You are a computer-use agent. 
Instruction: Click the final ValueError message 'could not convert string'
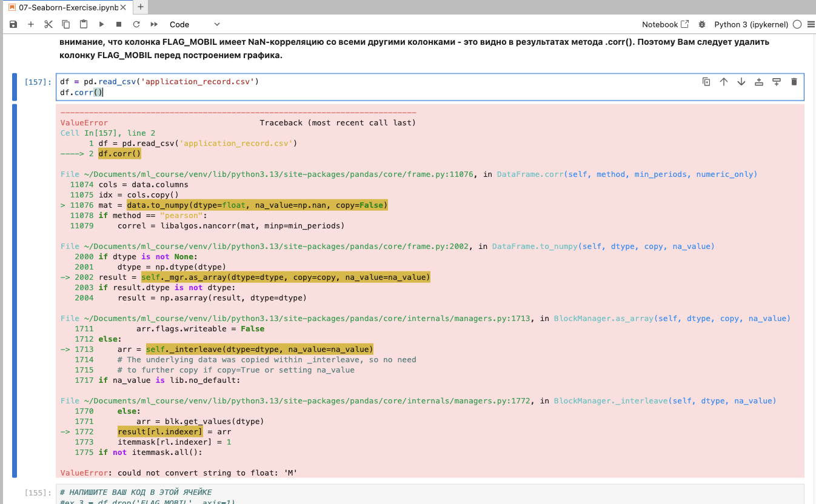[179, 472]
